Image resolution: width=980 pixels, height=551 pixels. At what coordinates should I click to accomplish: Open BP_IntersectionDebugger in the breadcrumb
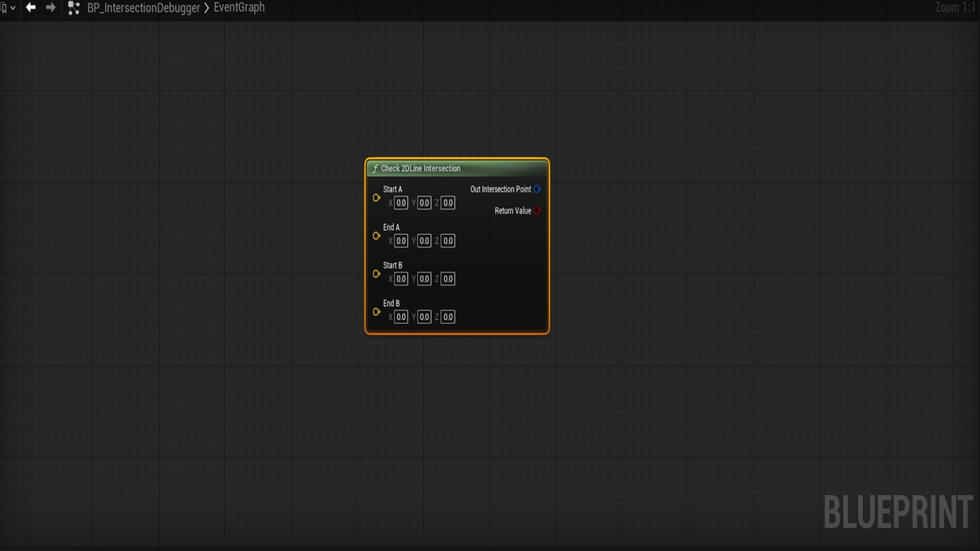[143, 8]
